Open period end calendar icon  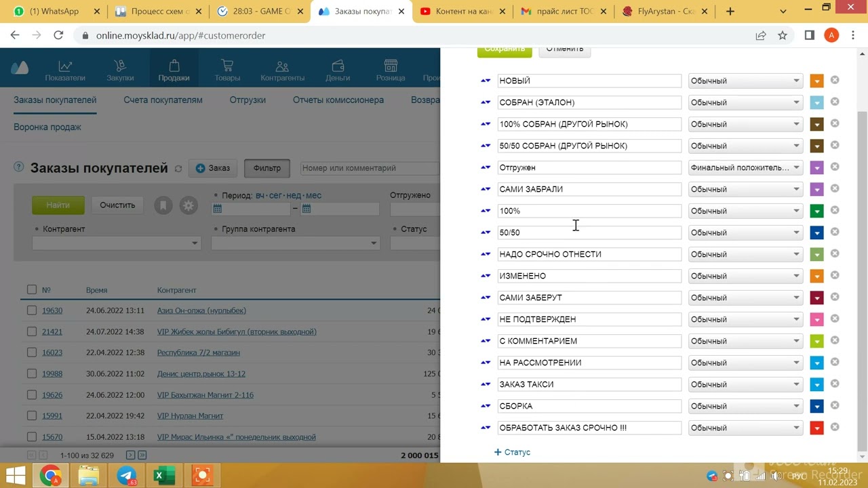[307, 209]
